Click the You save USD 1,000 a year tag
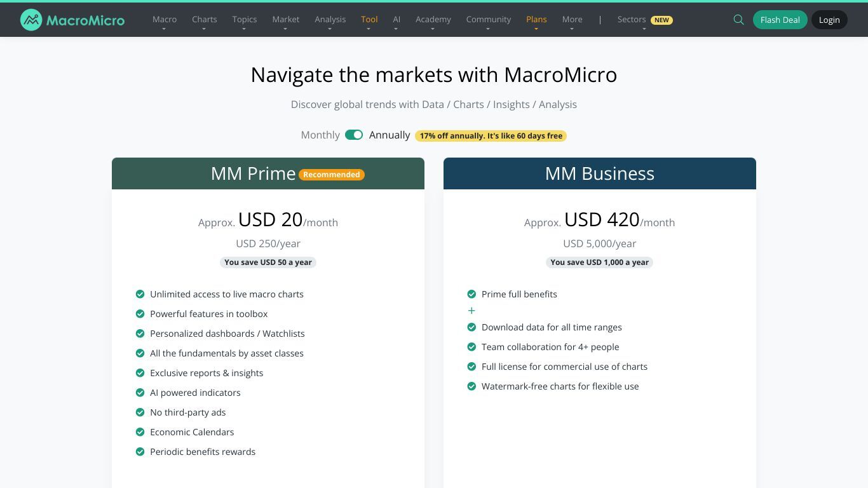Screen dimensions: 868x488 (x=600, y=262)
